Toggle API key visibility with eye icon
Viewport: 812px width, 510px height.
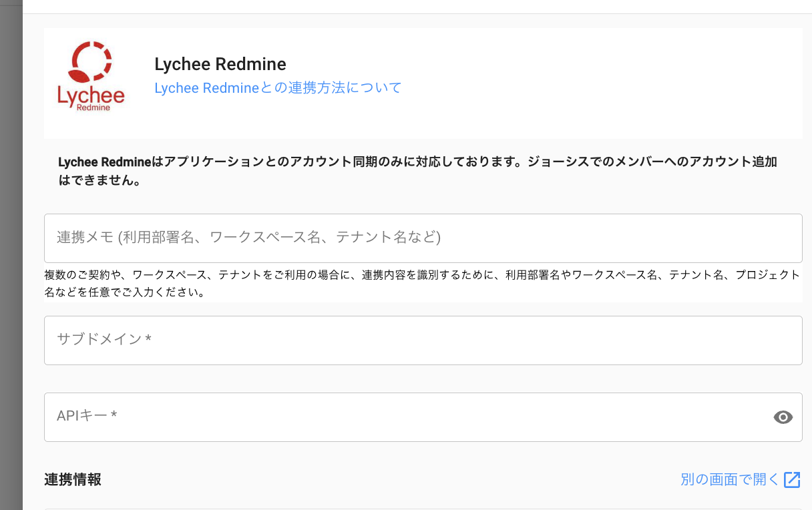(783, 417)
